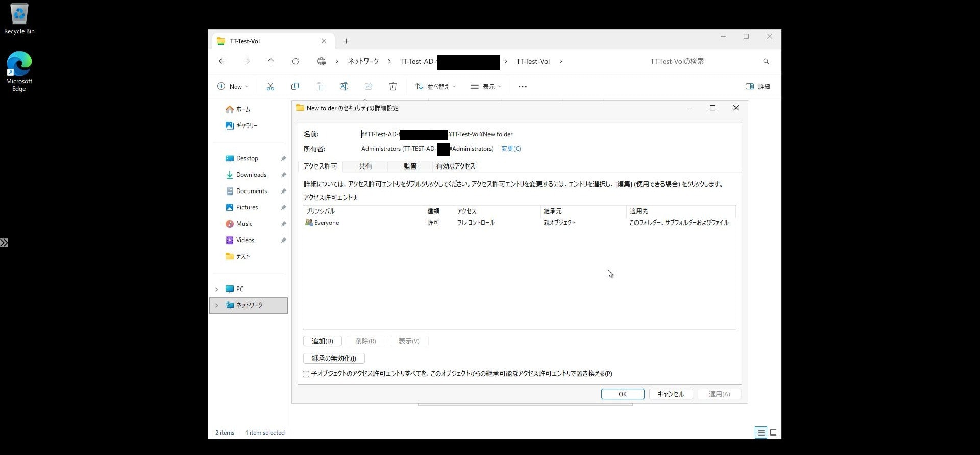Click ネットワーク breadcrumb segment
This screenshot has height=455, width=980.
pyautogui.click(x=363, y=61)
